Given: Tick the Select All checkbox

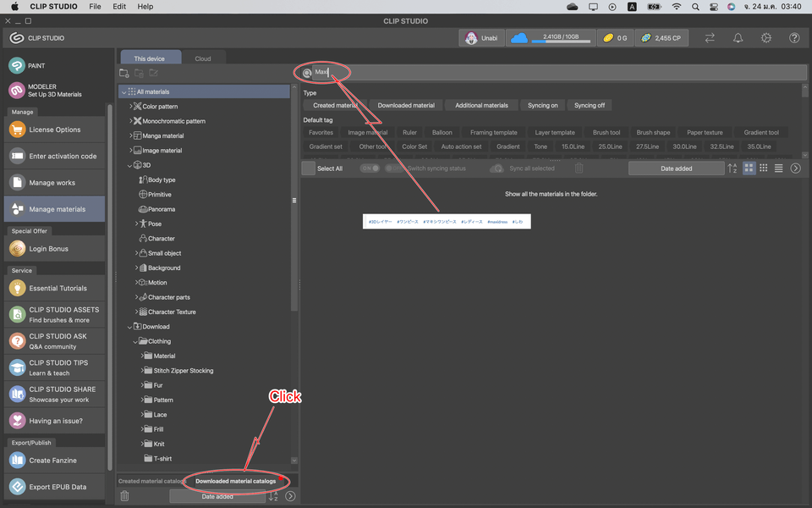Looking at the screenshot, I should pyautogui.click(x=308, y=168).
